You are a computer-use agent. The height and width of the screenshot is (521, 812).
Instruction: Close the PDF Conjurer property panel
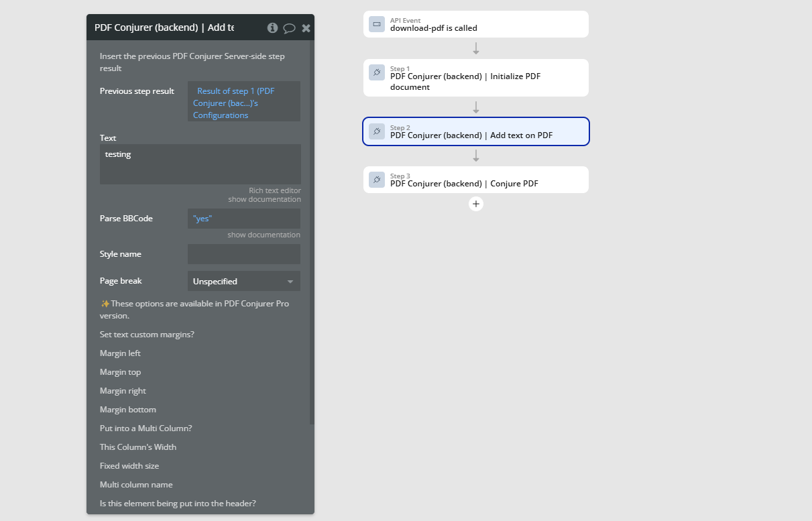pos(306,28)
